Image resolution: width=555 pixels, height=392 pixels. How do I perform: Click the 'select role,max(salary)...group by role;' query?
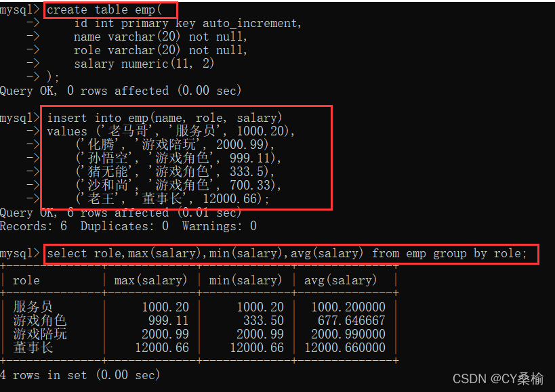click(287, 253)
